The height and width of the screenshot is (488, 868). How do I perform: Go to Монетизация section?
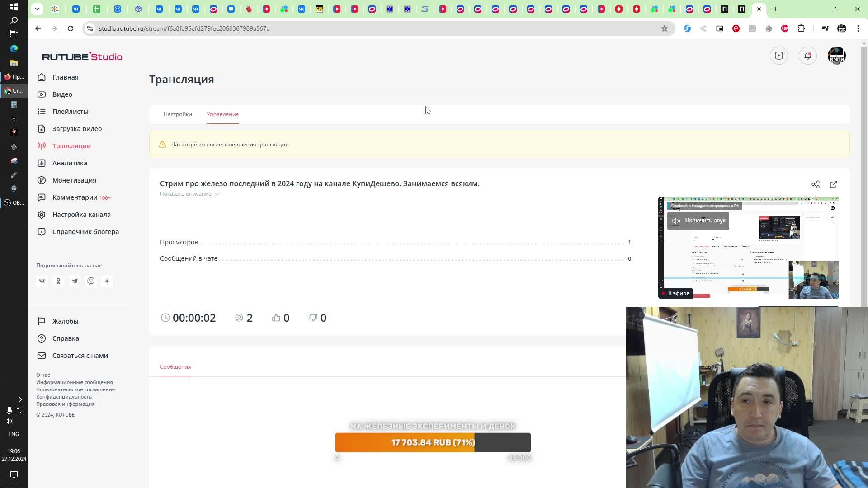[74, 180]
